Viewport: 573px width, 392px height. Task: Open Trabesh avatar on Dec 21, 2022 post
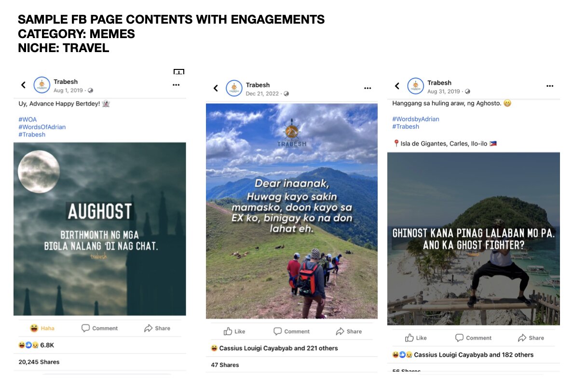coord(234,88)
